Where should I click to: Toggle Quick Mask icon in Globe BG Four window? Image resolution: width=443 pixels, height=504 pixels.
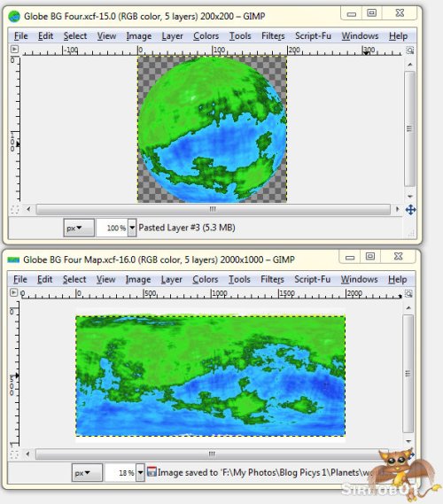click(x=15, y=210)
